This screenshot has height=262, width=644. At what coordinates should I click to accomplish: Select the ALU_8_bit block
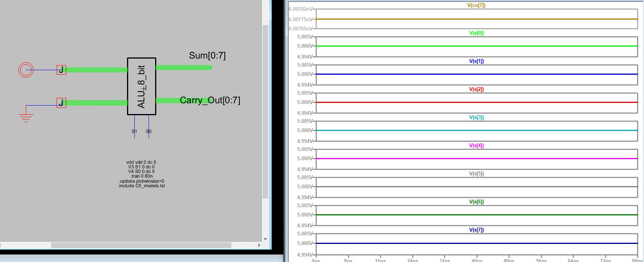(141, 86)
